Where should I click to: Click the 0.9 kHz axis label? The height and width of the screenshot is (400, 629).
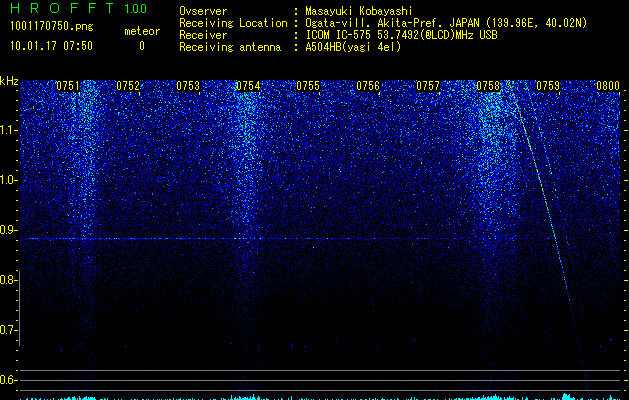coord(8,230)
